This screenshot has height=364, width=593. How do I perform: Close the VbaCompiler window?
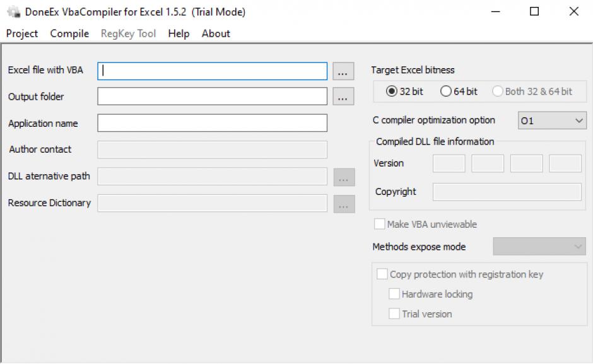[573, 12]
